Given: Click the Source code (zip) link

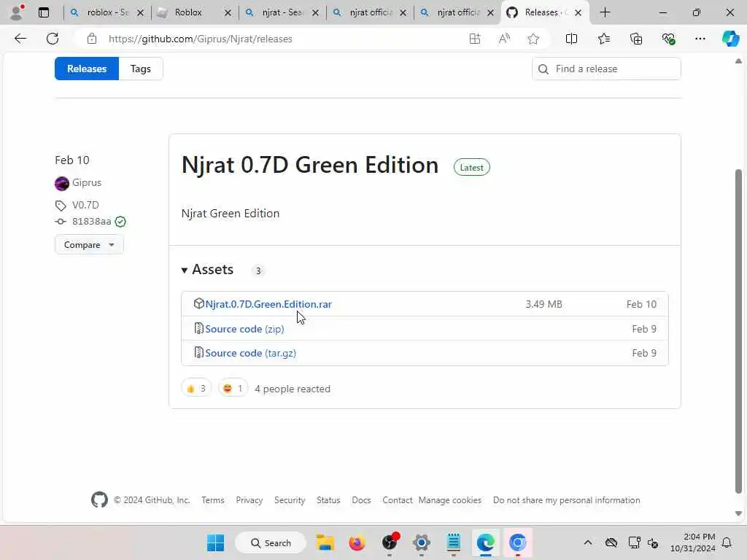Looking at the screenshot, I should point(244,329).
